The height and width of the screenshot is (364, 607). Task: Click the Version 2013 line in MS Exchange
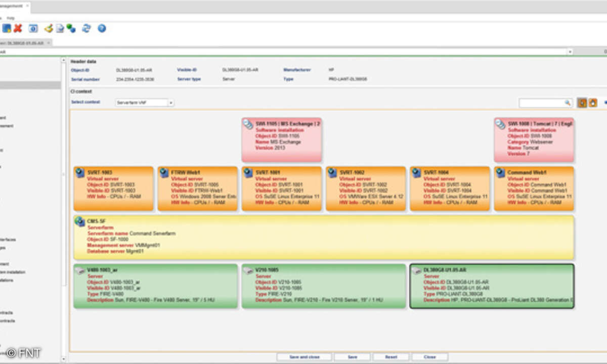pyautogui.click(x=271, y=148)
